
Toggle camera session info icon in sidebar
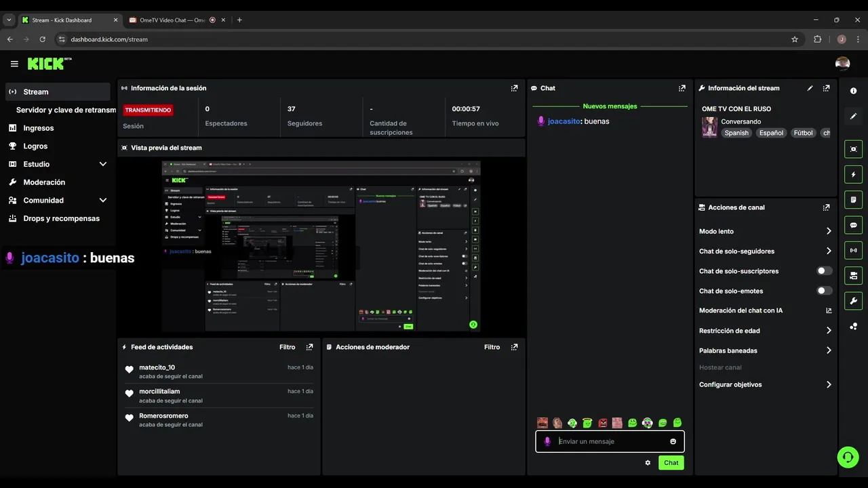[853, 275]
